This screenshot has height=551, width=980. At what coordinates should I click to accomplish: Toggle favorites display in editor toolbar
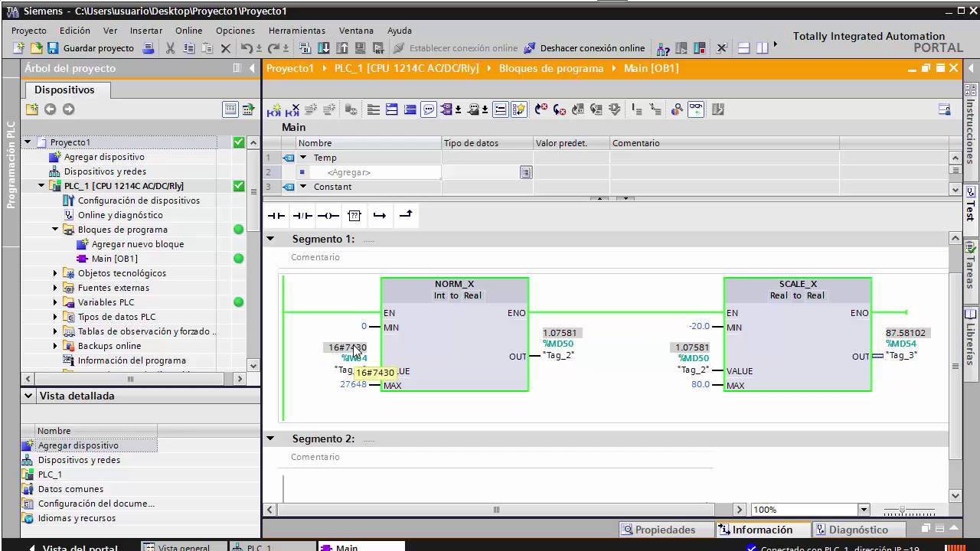519,109
